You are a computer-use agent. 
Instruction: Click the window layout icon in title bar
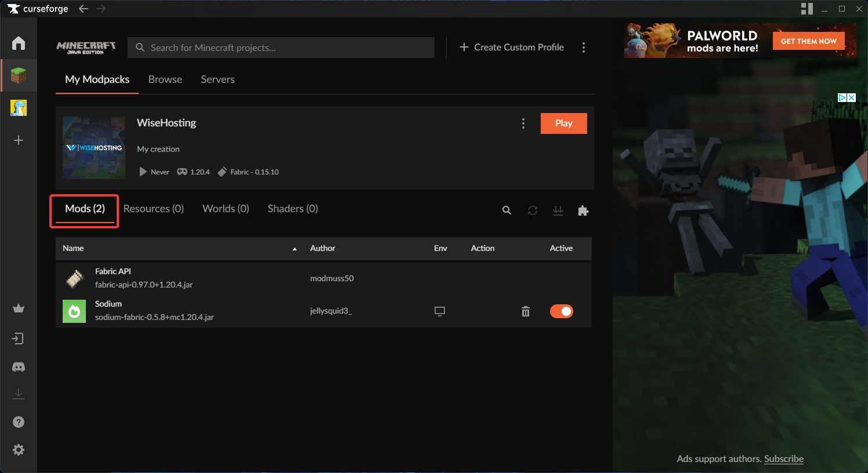click(806, 9)
